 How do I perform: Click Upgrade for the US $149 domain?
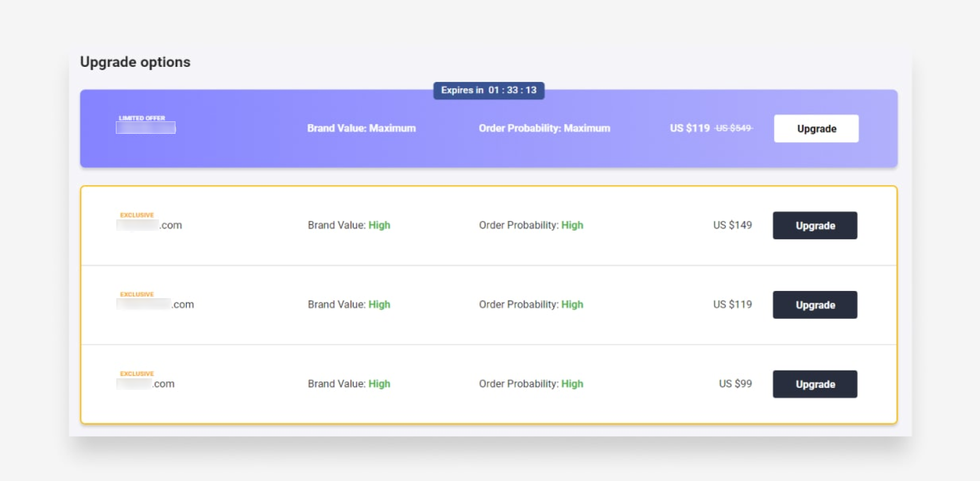pos(815,225)
